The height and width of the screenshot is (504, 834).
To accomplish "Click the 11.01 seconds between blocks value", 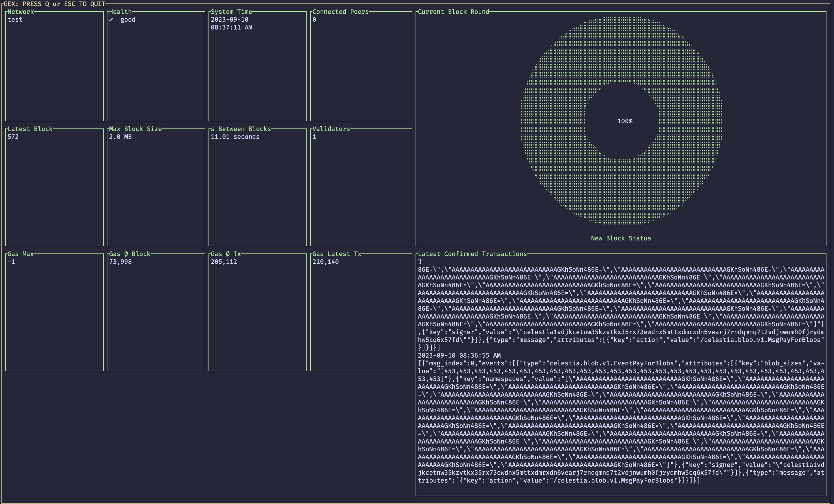I will point(235,137).
